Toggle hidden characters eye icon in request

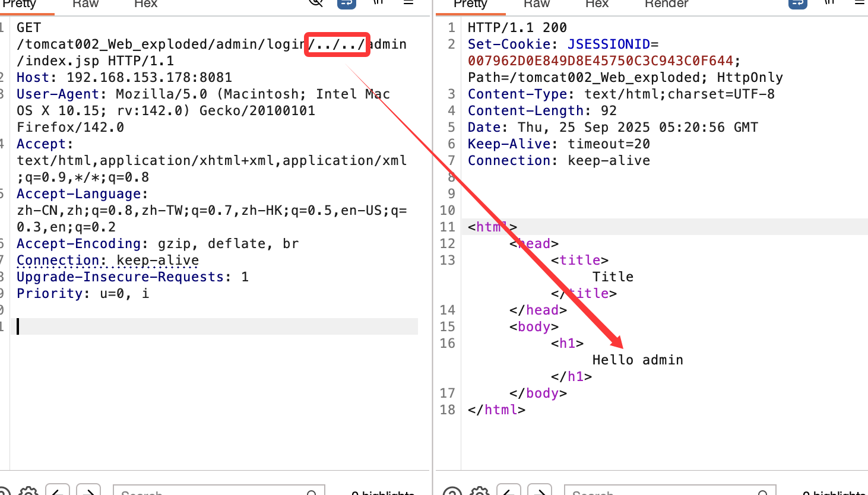(x=316, y=2)
